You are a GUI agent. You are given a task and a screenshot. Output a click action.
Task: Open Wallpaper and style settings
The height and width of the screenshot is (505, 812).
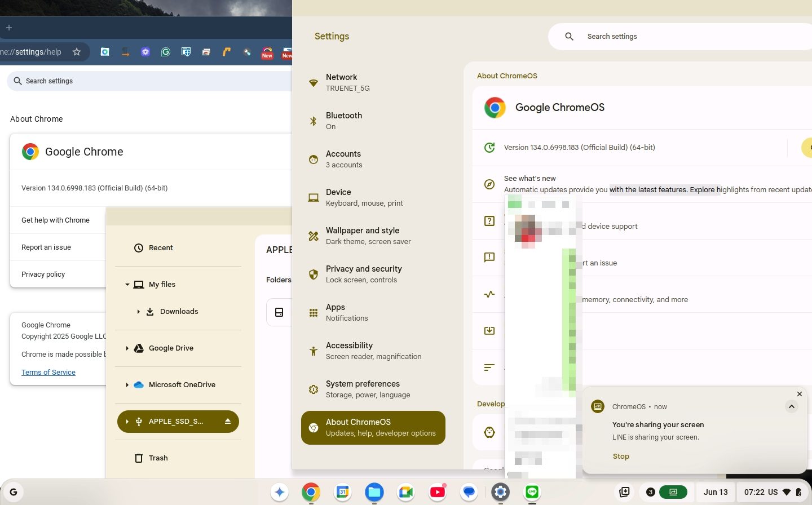(373, 236)
